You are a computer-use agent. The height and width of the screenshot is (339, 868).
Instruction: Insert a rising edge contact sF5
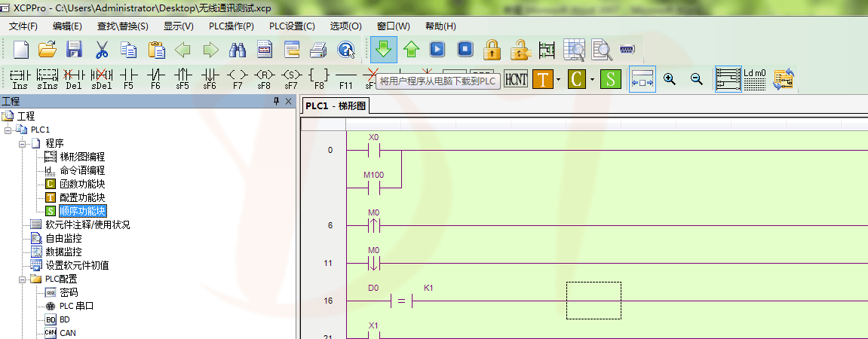pyautogui.click(x=182, y=79)
